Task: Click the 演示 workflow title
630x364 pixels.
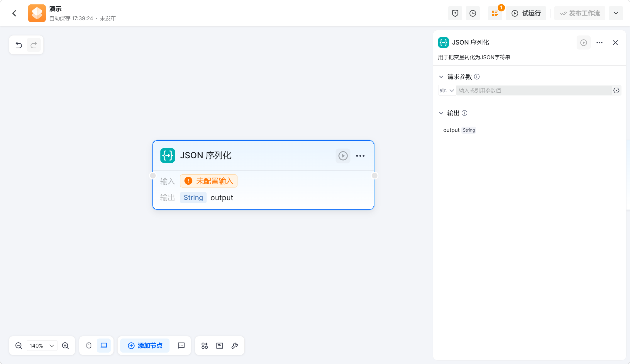Action: pos(55,9)
